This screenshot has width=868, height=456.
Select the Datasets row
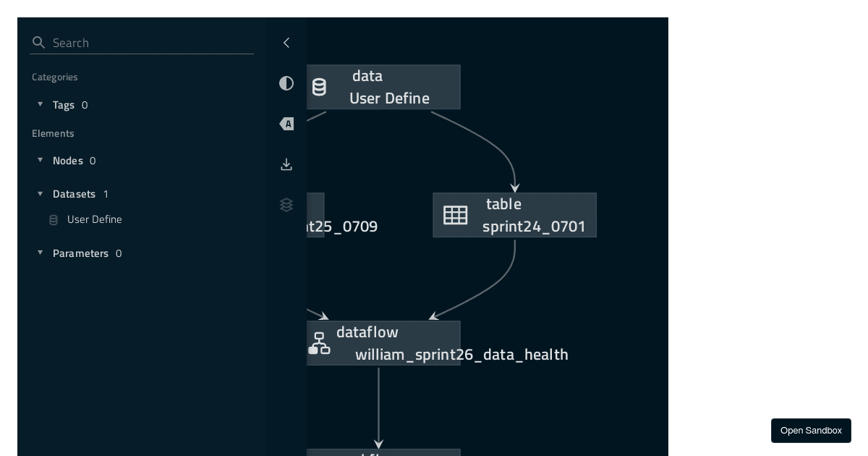click(x=142, y=194)
